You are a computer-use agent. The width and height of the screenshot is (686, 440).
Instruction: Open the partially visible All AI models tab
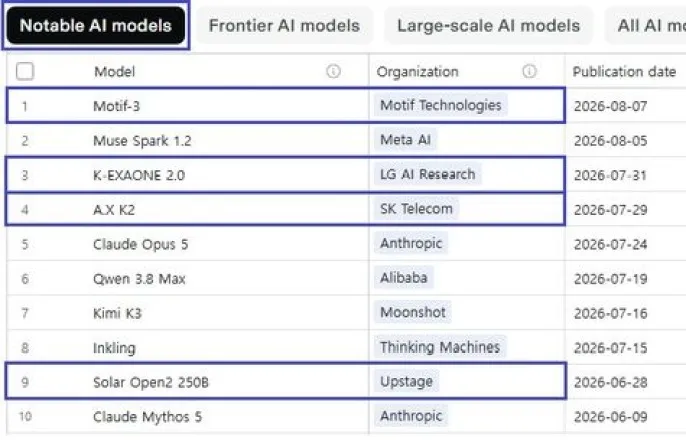coord(646,25)
